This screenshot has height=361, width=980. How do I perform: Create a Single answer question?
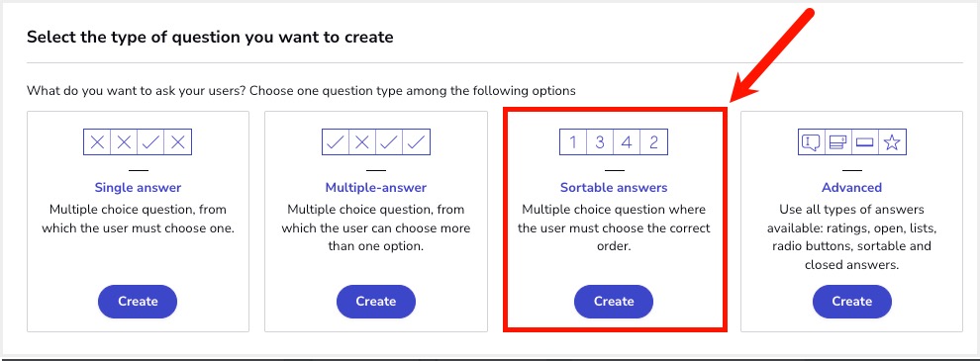[x=138, y=302]
